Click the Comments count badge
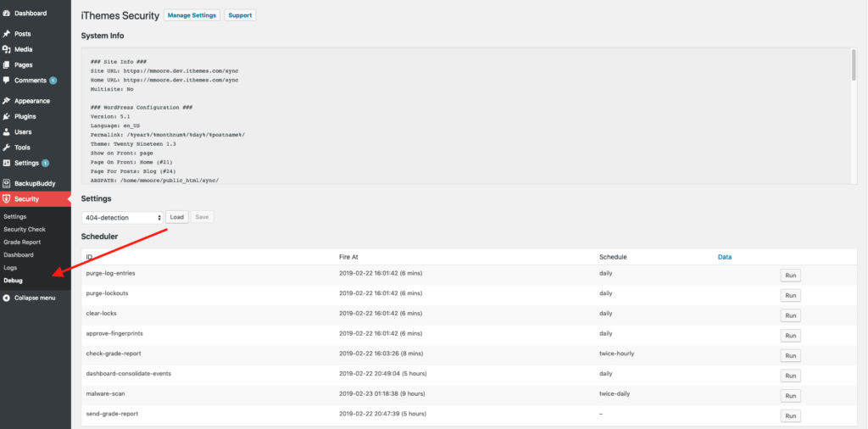868x429 pixels. tap(53, 81)
